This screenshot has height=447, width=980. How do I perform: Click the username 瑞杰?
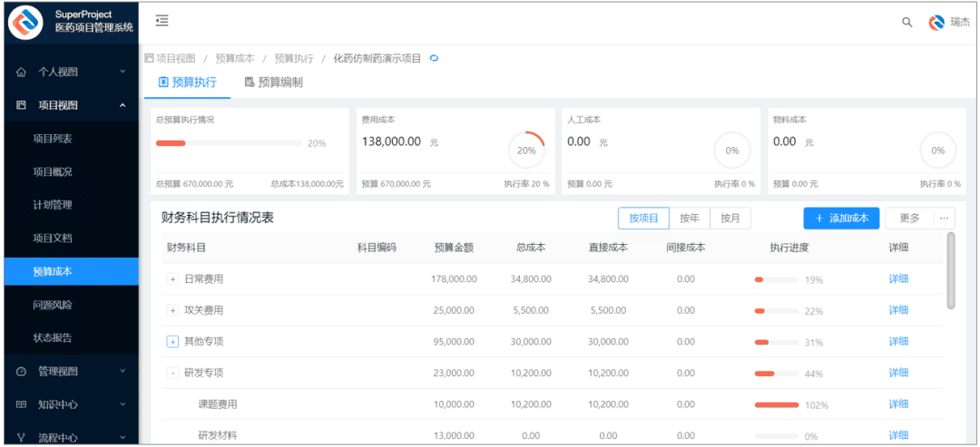(960, 23)
